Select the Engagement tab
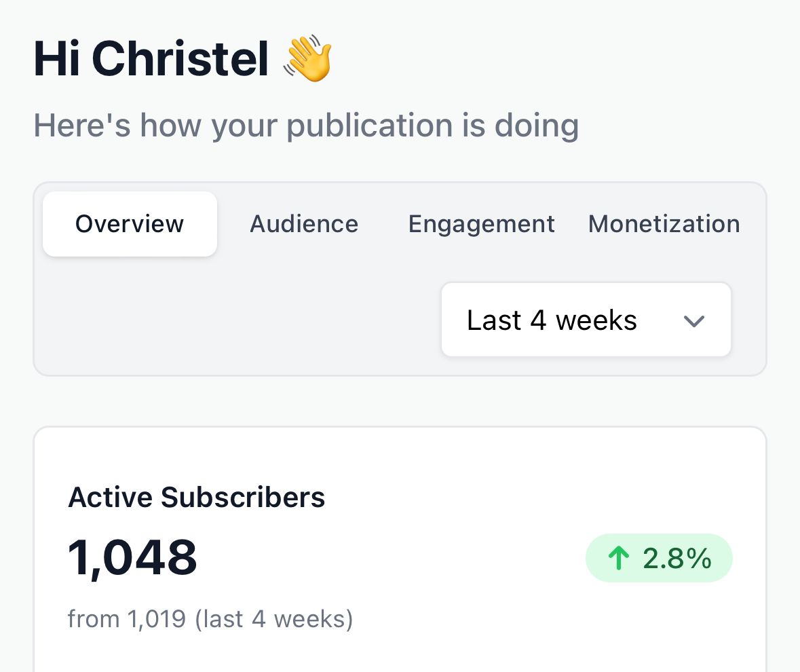The height and width of the screenshot is (672, 800). [x=481, y=224]
